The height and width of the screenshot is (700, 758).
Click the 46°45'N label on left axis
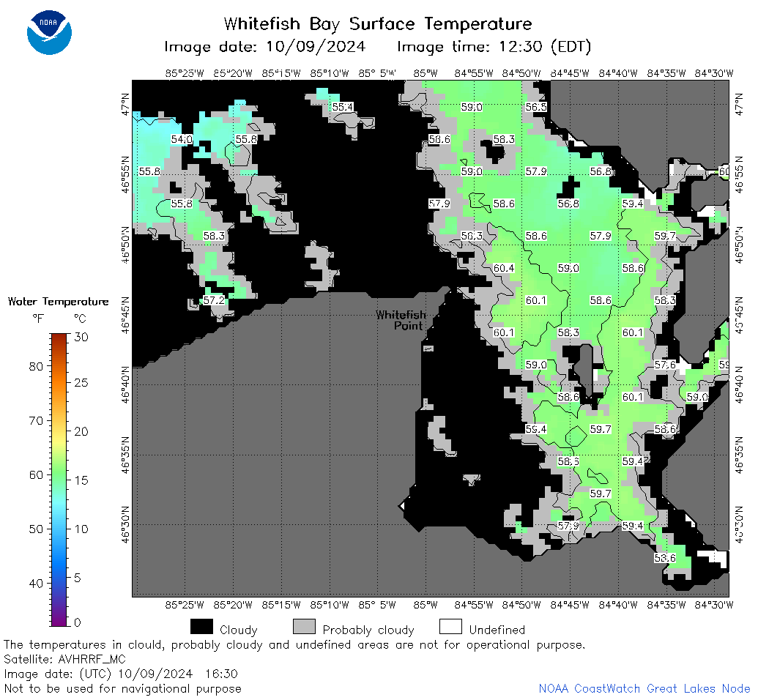click(x=126, y=315)
